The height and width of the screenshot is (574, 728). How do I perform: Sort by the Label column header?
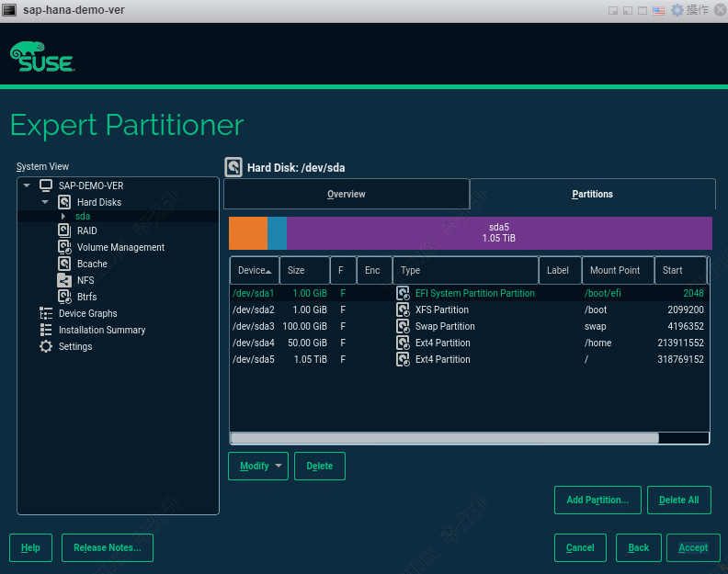[x=560, y=270]
